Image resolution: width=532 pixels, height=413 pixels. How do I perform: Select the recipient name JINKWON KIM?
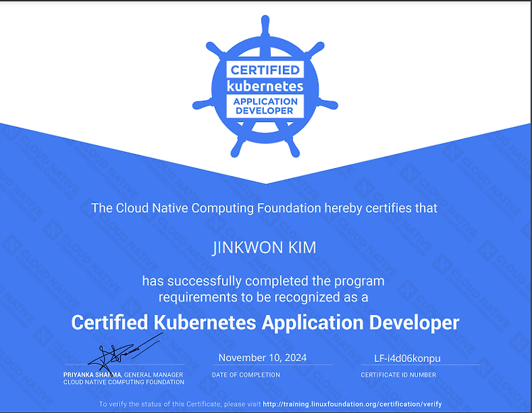[x=265, y=248]
